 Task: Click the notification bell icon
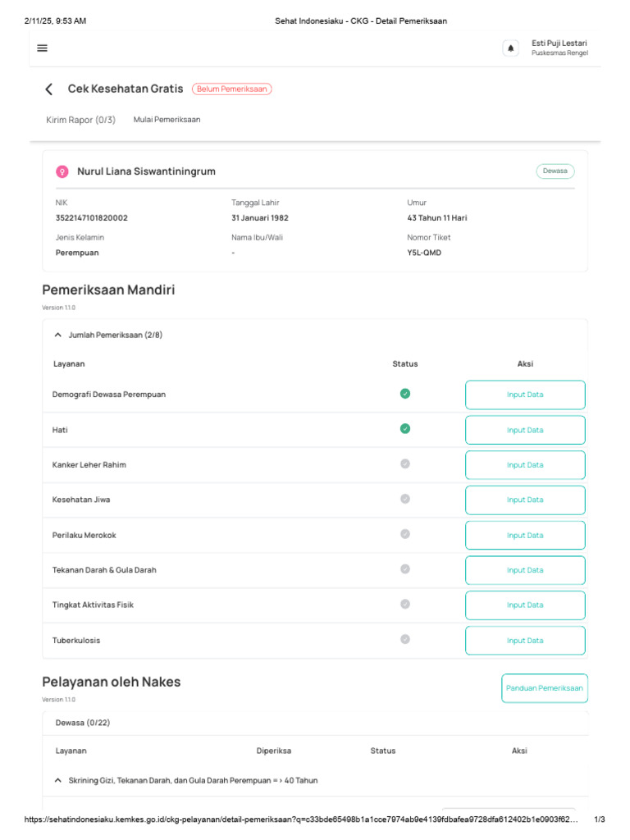tap(510, 48)
